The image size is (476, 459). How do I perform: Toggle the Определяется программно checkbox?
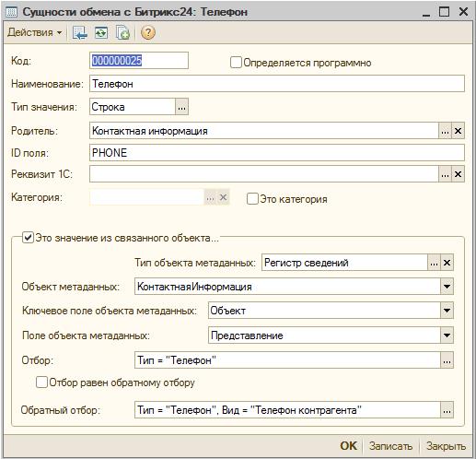pos(236,63)
